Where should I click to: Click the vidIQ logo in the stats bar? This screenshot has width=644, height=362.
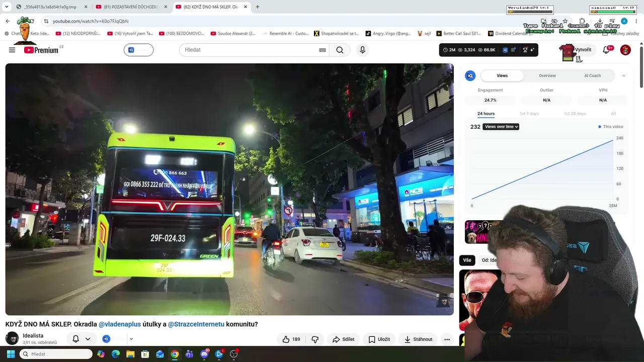pyautogui.click(x=505, y=50)
